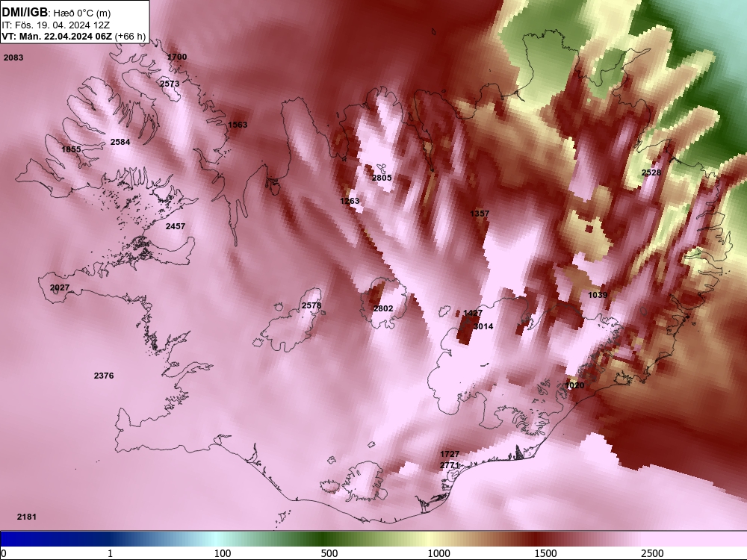Click the DMI/IGB title text
The image size is (747, 560).
(25, 13)
